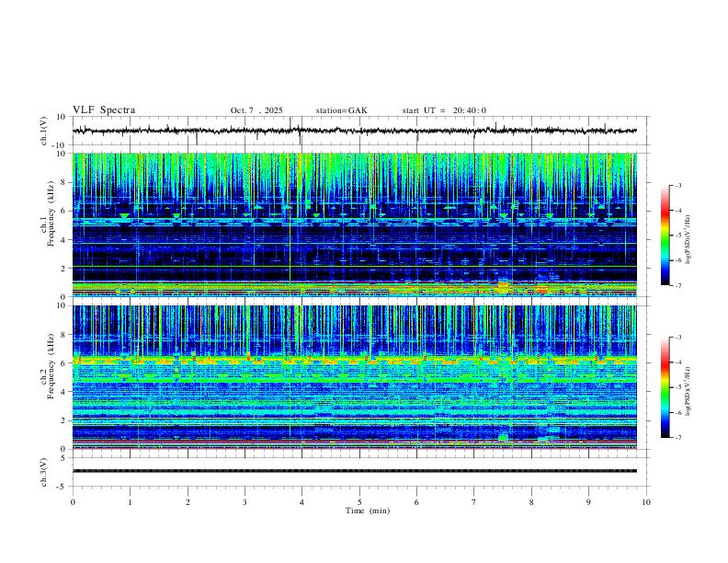Click the "6" kHz tick on ch.2 spectrogram axis
728x563 pixels.
click(64, 363)
